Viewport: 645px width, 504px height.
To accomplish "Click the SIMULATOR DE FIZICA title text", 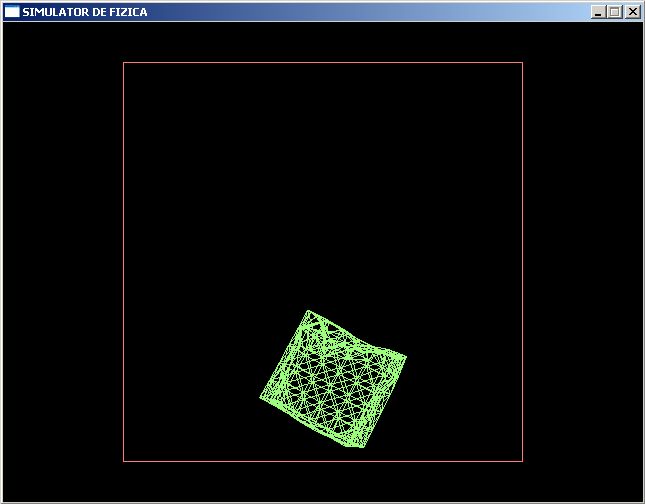I will 85,12.
